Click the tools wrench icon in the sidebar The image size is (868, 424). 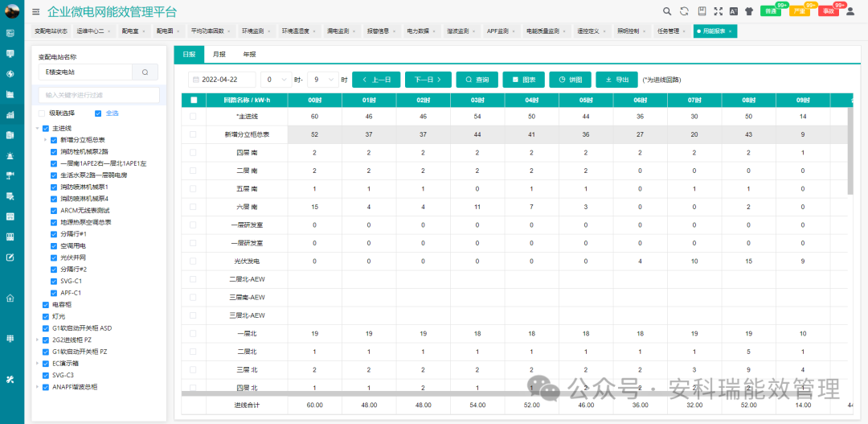pos(10,379)
